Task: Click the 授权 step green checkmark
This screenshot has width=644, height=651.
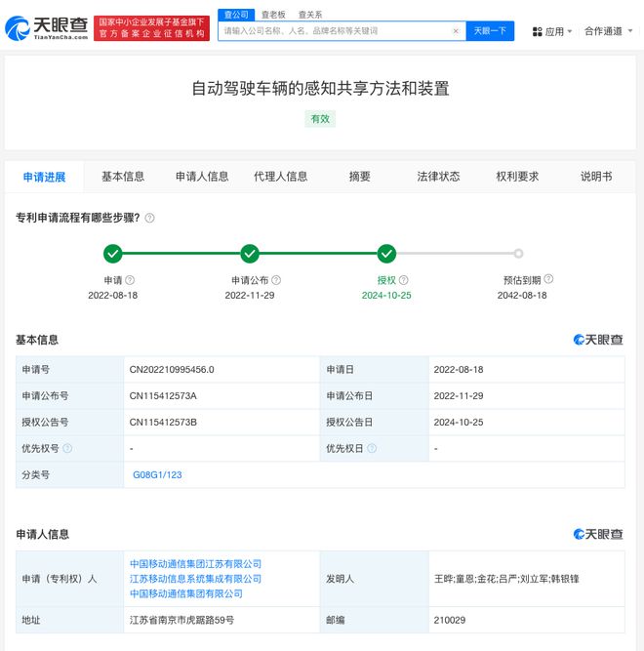Action: pos(386,253)
